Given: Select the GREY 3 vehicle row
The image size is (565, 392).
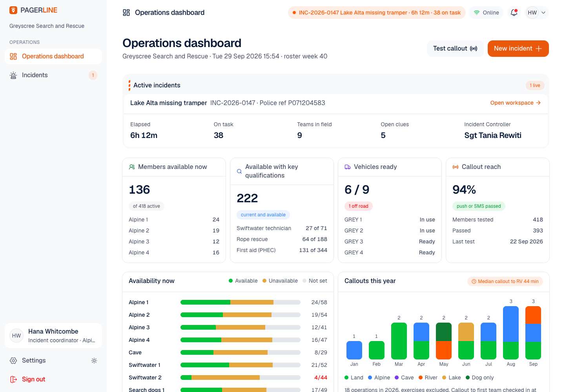Looking at the screenshot, I should click(390, 241).
